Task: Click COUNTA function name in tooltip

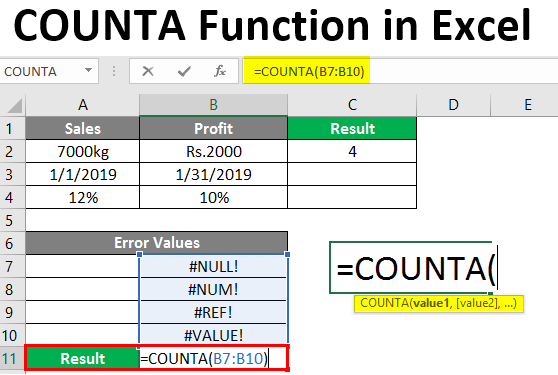Action: coord(384,303)
